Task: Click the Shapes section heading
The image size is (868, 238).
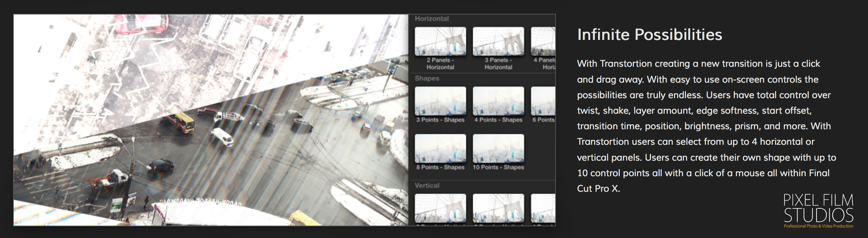Action: click(427, 78)
